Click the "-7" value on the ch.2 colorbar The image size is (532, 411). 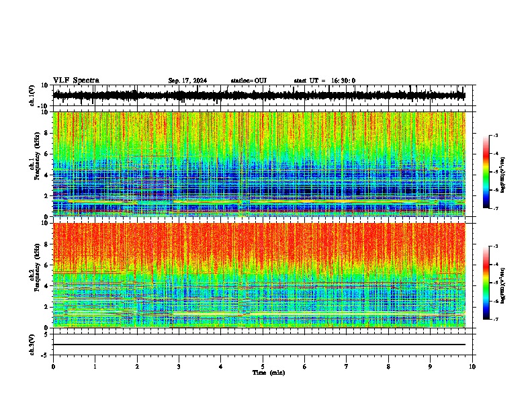(x=496, y=319)
